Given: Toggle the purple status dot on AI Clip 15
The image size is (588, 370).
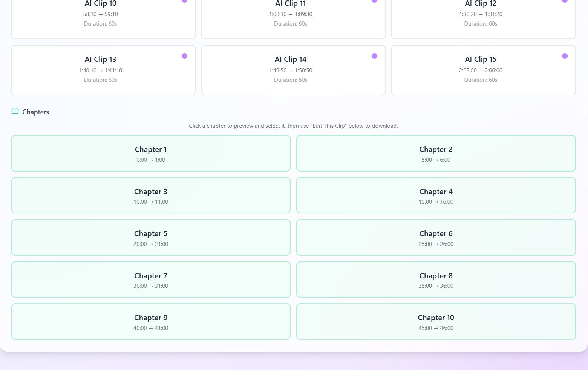Looking at the screenshot, I should coord(564,56).
